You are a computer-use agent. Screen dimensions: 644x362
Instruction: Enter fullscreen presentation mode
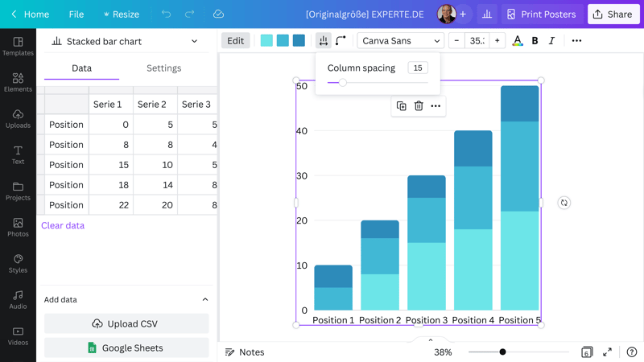(x=608, y=352)
